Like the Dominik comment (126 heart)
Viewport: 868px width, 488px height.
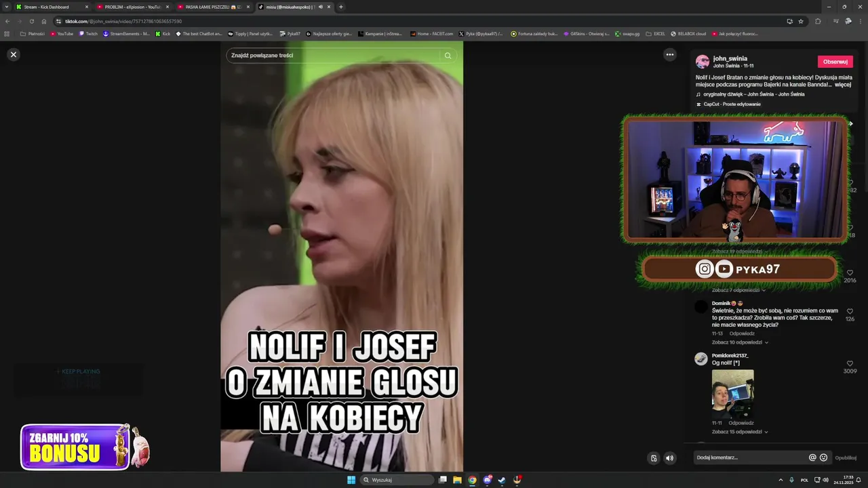[x=850, y=312]
